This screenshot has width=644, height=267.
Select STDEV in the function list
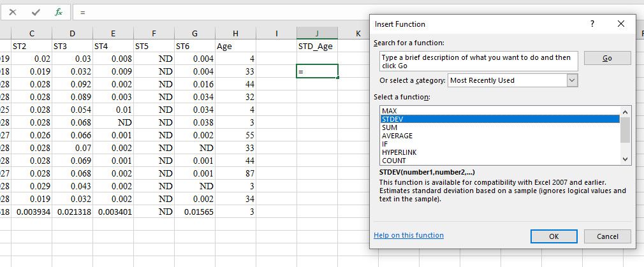tap(500, 119)
